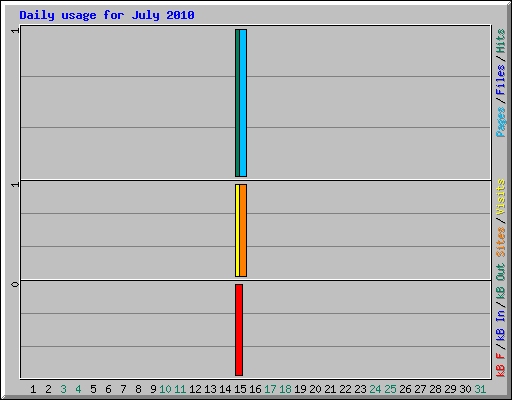Image resolution: width=512 pixels, height=400 pixels.
Task: Click day label 22 on the x-axis
Action: (x=345, y=389)
